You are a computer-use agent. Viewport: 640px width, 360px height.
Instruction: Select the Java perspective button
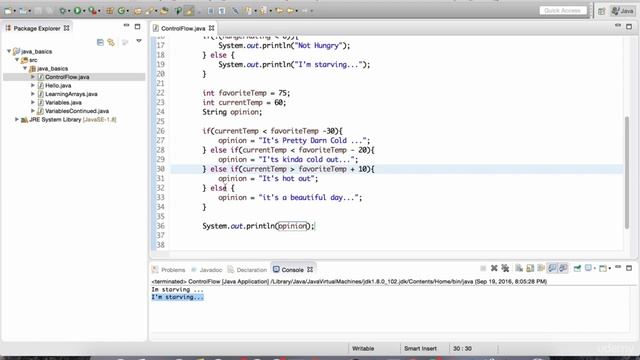(622, 11)
